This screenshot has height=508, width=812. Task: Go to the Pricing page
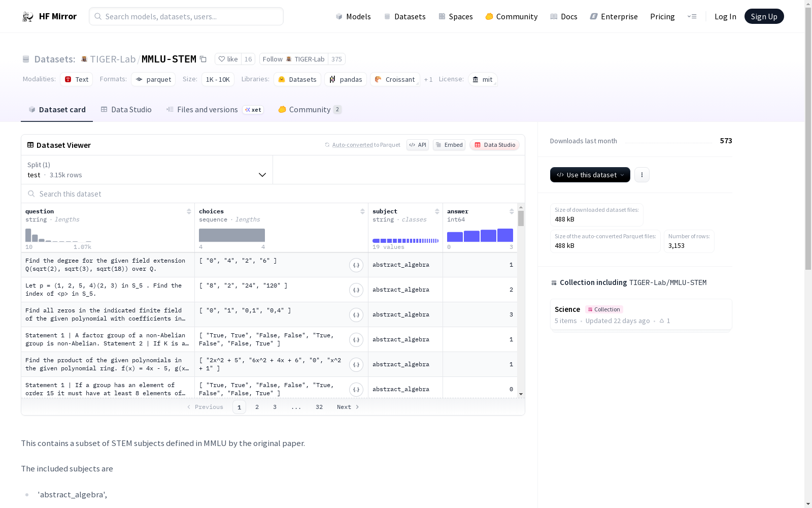tap(662, 16)
